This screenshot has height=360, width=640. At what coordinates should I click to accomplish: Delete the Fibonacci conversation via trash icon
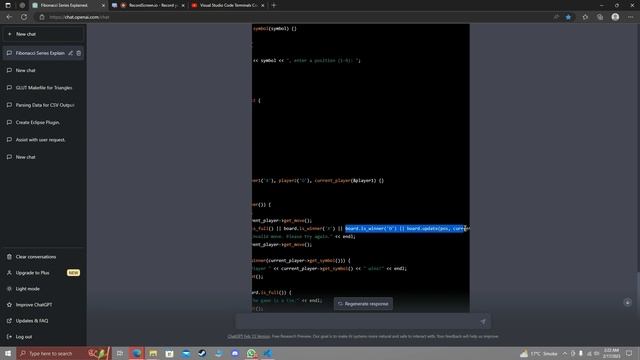[x=79, y=53]
